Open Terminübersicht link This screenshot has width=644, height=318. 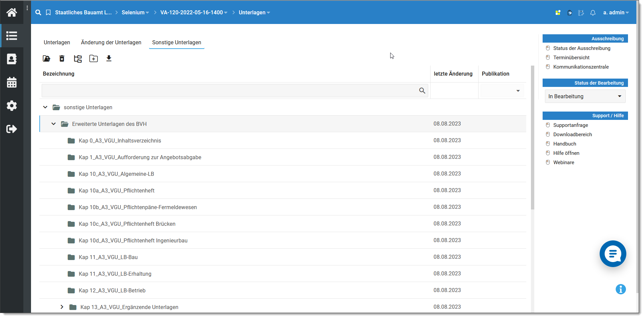pyautogui.click(x=571, y=57)
